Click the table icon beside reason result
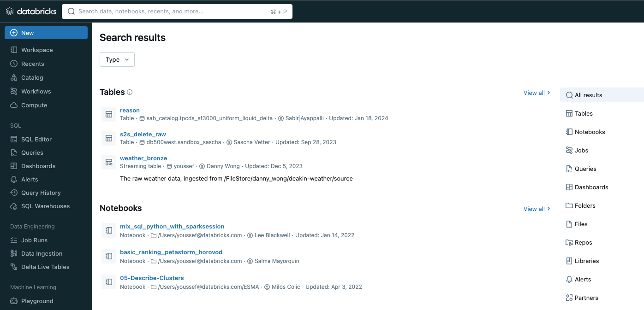Screen dimensions: 644x310 109,114
